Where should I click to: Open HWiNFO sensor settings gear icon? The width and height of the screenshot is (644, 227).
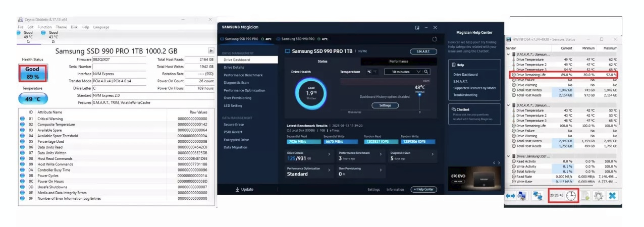point(598,196)
